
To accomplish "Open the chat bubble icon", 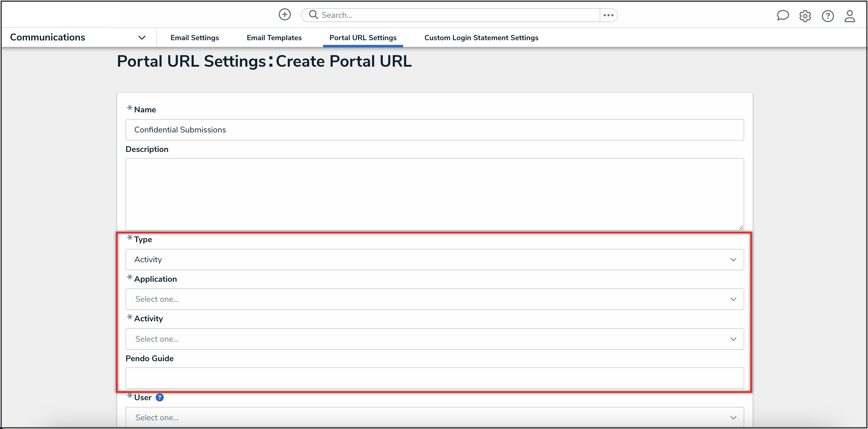I will pos(782,15).
